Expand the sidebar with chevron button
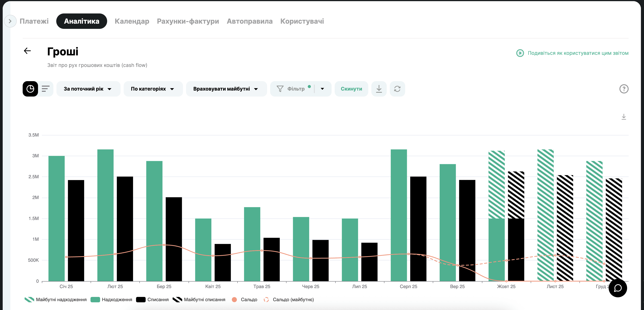644x310 pixels. [10, 21]
